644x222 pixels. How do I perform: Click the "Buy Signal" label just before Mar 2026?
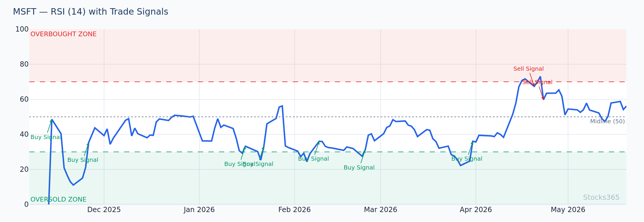[x=359, y=168]
